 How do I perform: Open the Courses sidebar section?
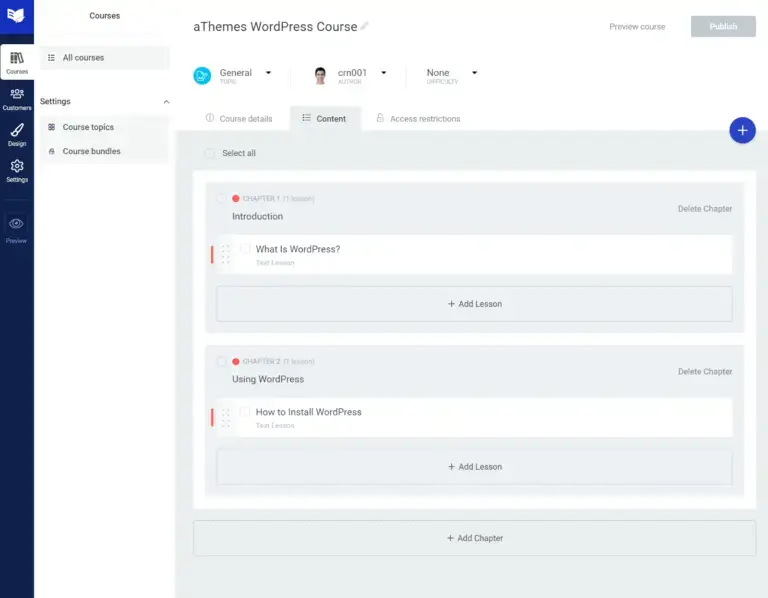coord(17,62)
